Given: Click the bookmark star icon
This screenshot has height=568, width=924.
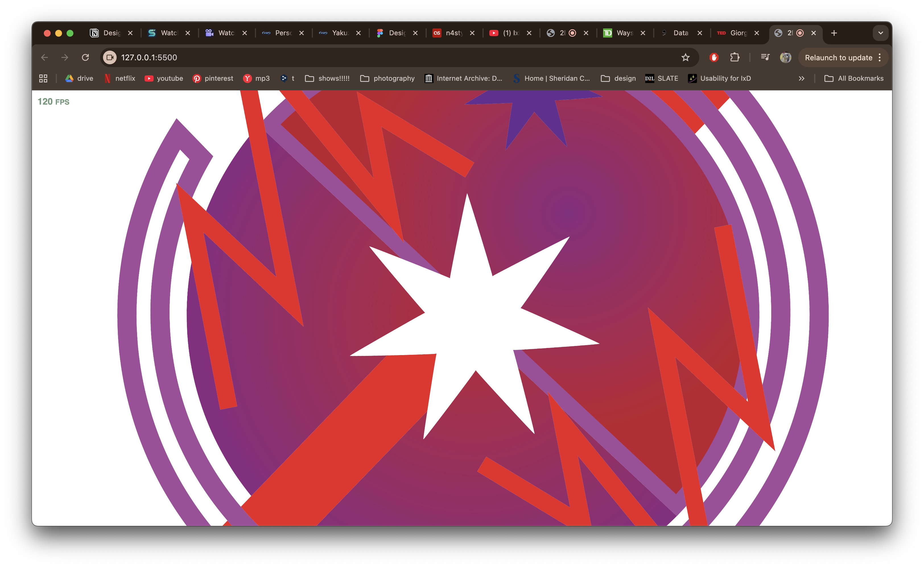Looking at the screenshot, I should click(x=686, y=57).
